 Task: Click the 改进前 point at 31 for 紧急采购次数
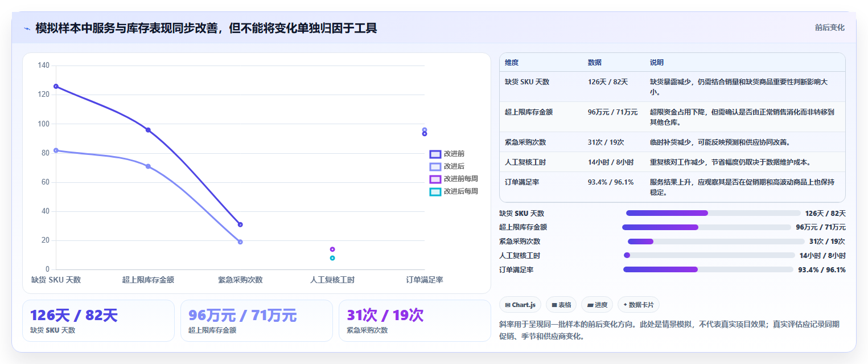click(240, 224)
